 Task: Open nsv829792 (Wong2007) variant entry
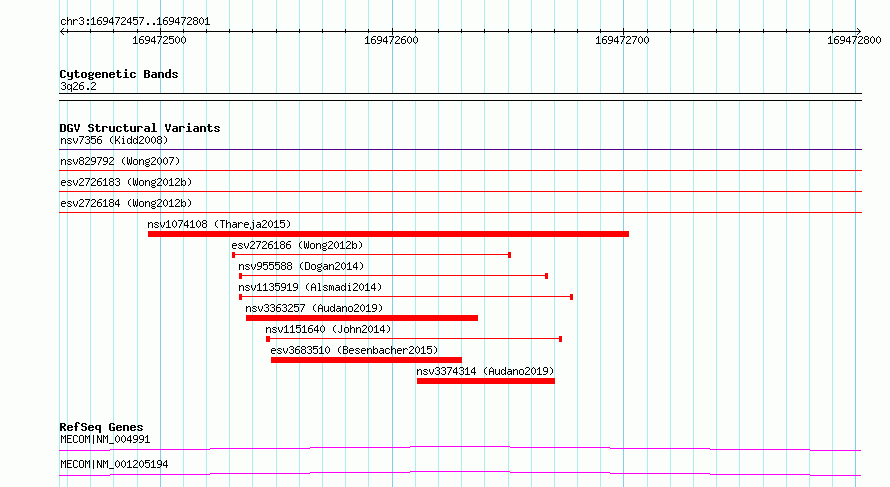point(120,161)
